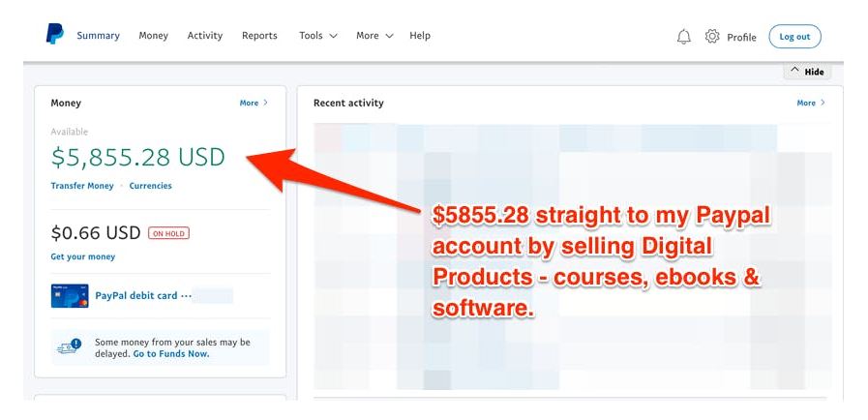Image resolution: width=868 pixels, height=420 pixels.
Task: Open the PayPal debit card link
Action: coord(143,295)
